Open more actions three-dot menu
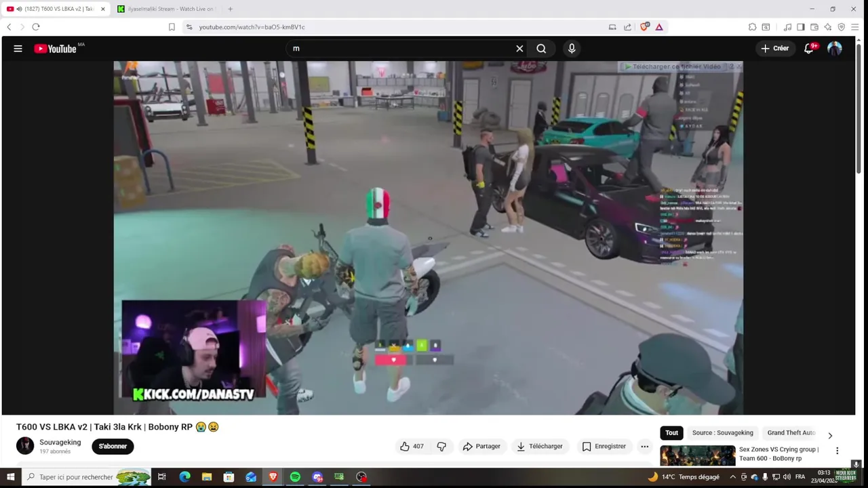868x488 pixels. 645,446
